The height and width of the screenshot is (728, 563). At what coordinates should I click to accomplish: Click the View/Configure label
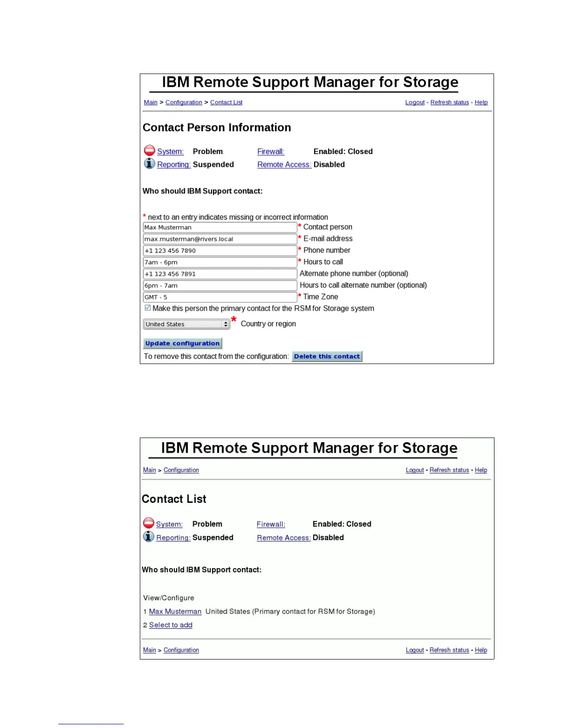click(x=169, y=598)
